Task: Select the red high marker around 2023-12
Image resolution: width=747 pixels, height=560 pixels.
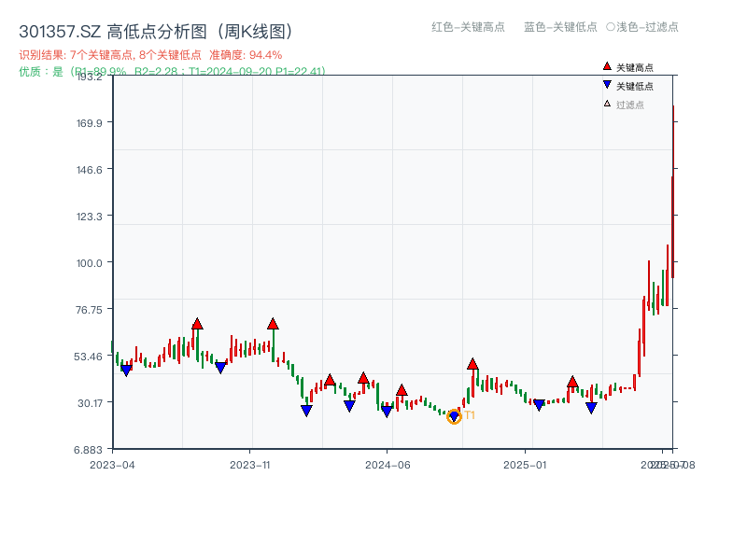Action: coord(273,324)
